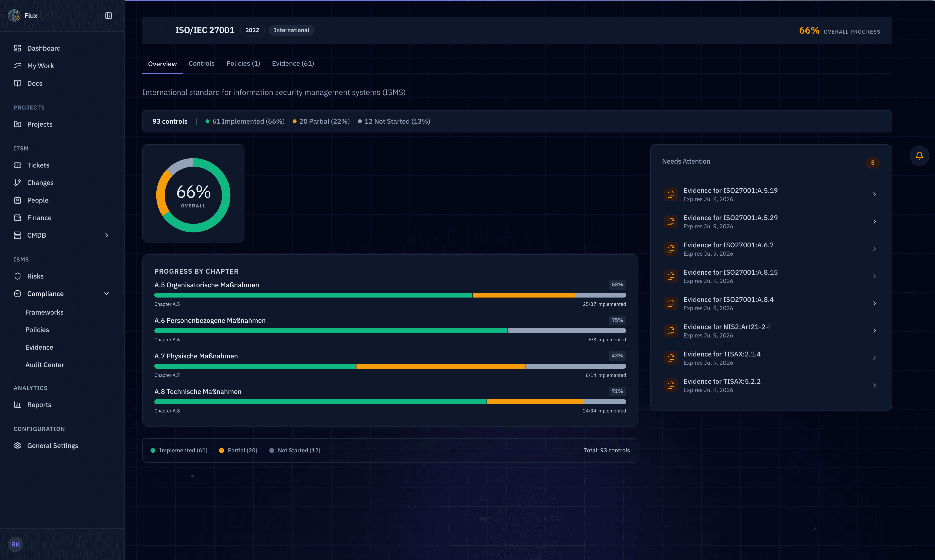The width and height of the screenshot is (935, 560).
Task: Click evidence icon for TISAX:2.1.4
Action: coord(671,358)
